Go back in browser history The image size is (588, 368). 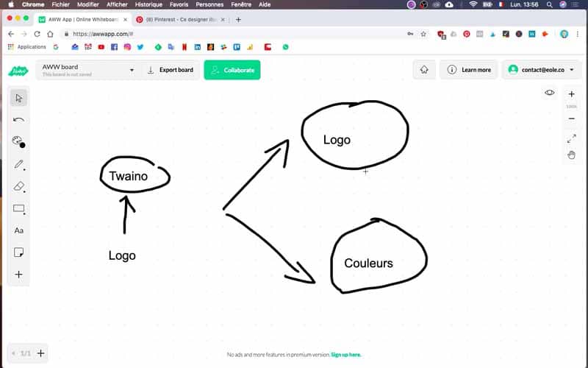(x=11, y=34)
